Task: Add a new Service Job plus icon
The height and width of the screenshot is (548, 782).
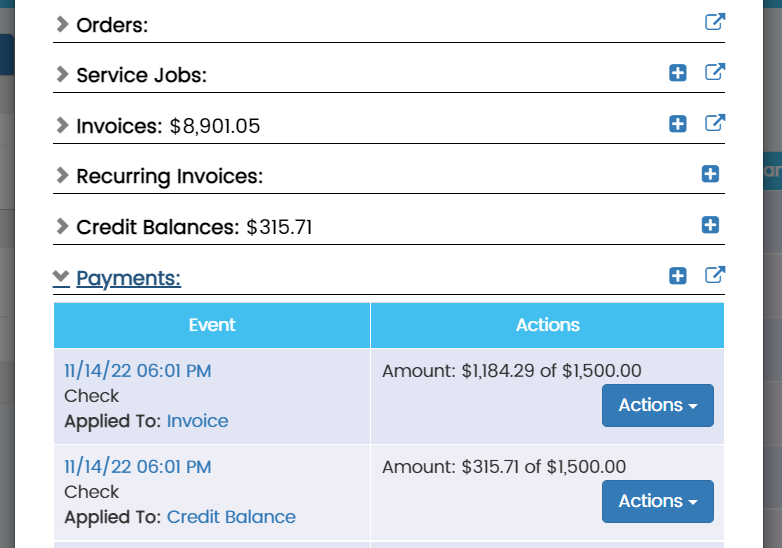Action: [678, 73]
